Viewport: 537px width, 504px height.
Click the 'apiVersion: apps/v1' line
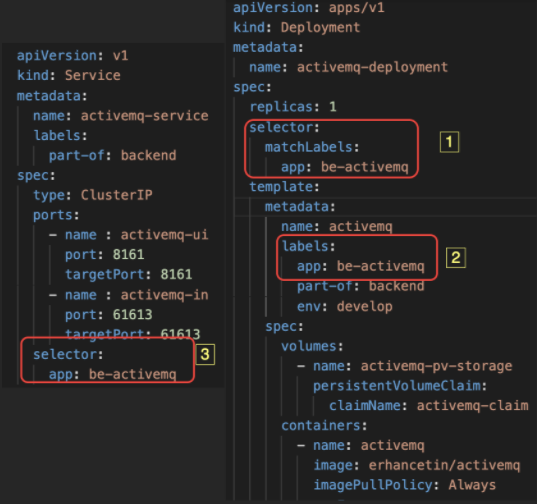[309, 8]
